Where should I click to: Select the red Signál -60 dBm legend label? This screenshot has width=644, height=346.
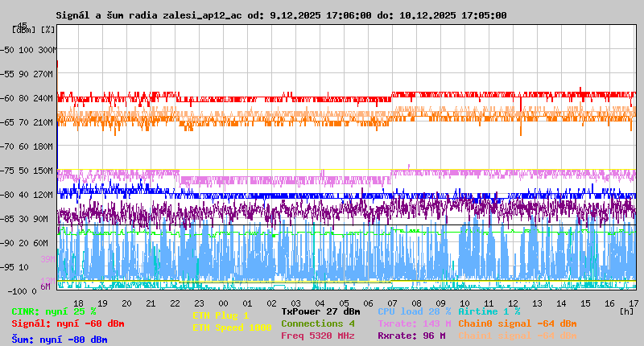coord(68,323)
